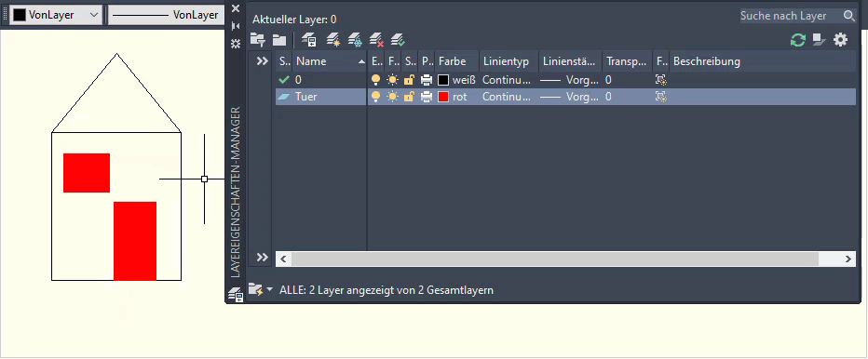The image size is (868, 359).
Task: Open red color swatch of Tuer layer
Action: tap(443, 97)
